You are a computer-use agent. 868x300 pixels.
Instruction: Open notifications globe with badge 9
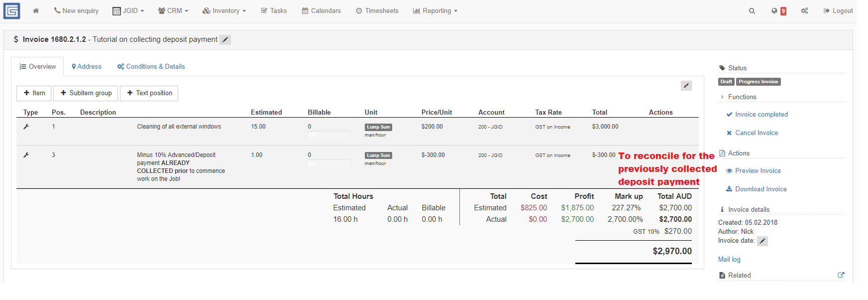[778, 11]
